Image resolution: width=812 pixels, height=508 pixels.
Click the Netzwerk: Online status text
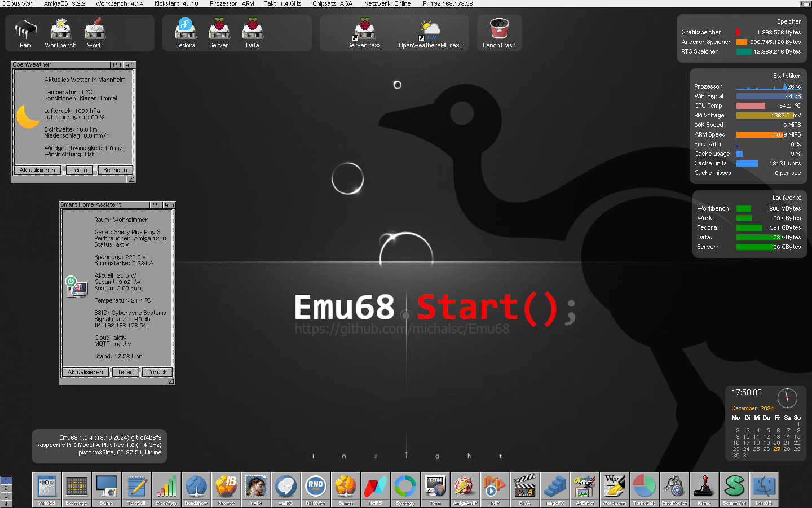pyautogui.click(x=387, y=3)
